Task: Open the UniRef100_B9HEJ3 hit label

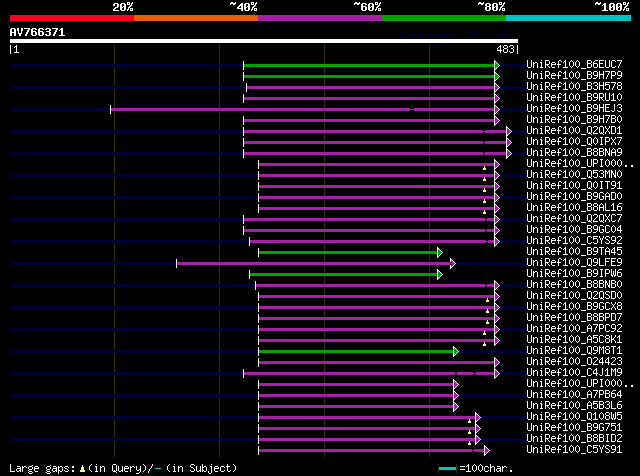Action: tap(574, 109)
